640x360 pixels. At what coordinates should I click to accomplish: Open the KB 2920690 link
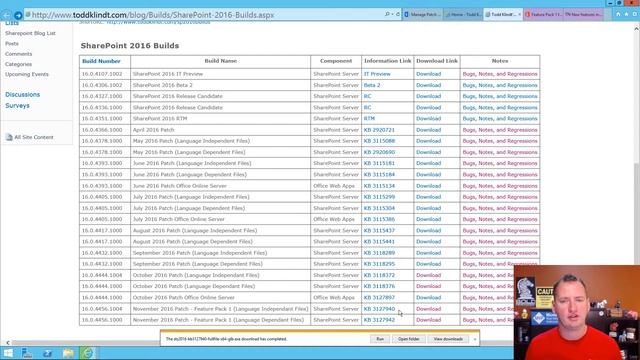[379, 152]
